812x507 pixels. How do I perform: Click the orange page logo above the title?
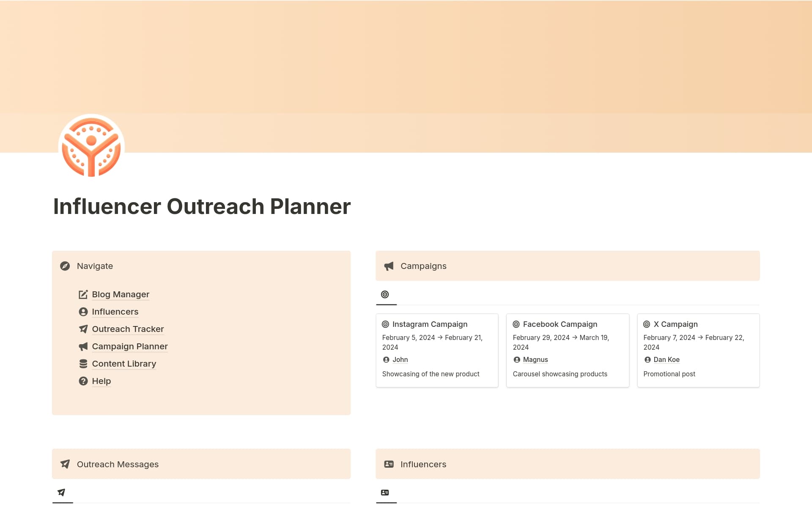pyautogui.click(x=90, y=146)
